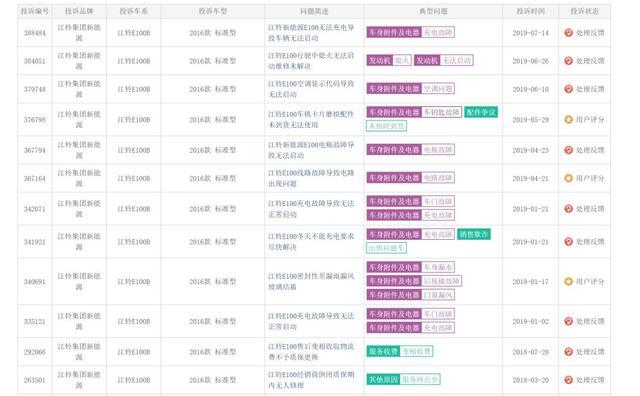Click user rating icon for complaint 376798
The height and width of the screenshot is (396, 640).
[x=568, y=120]
